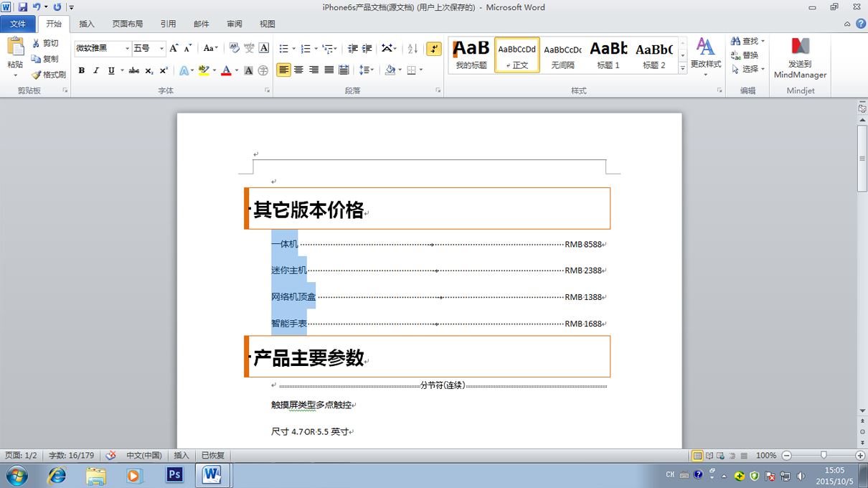868x488 pixels.
Task: Open borders dropdown arrow
Action: tap(420, 70)
